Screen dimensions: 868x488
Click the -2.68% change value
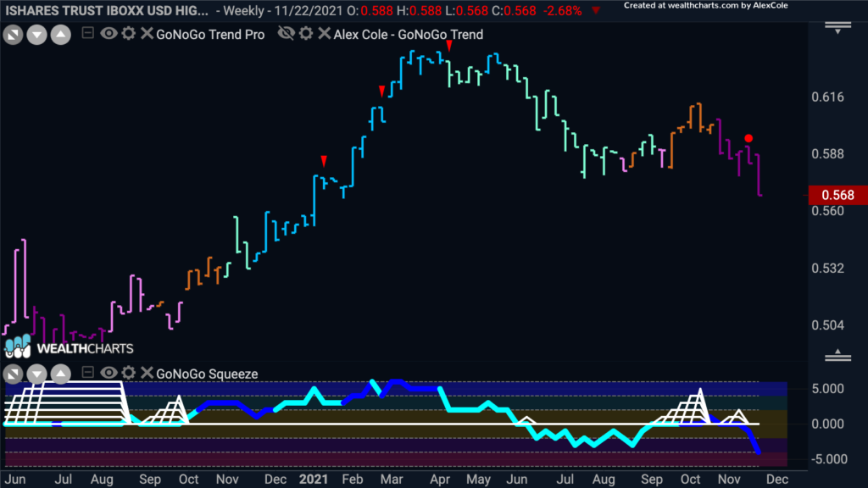pyautogui.click(x=561, y=10)
